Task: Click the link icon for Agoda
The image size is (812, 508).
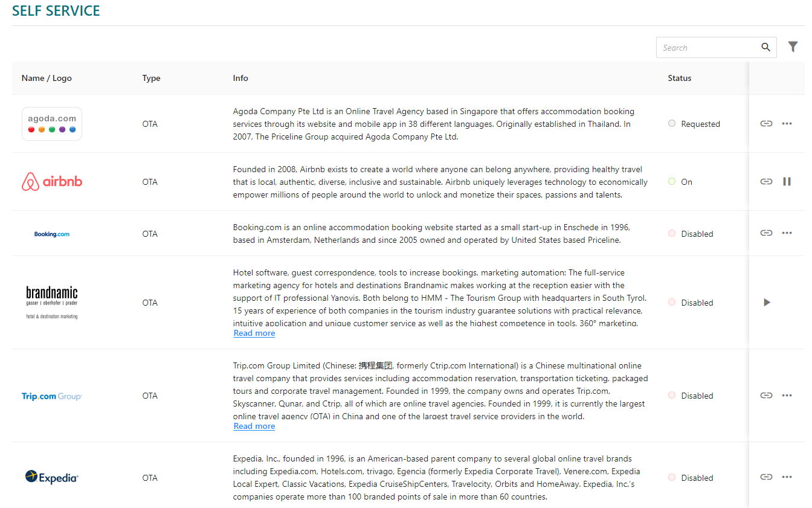Action: point(766,124)
